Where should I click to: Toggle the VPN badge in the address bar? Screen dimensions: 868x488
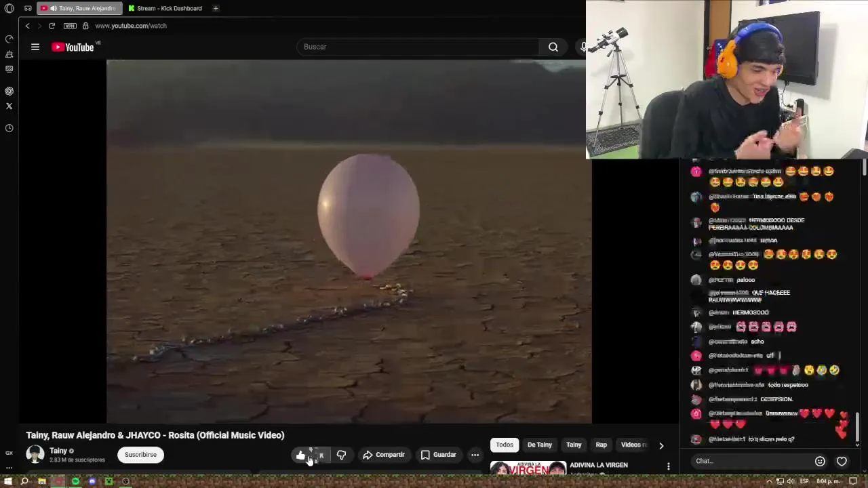(70, 26)
